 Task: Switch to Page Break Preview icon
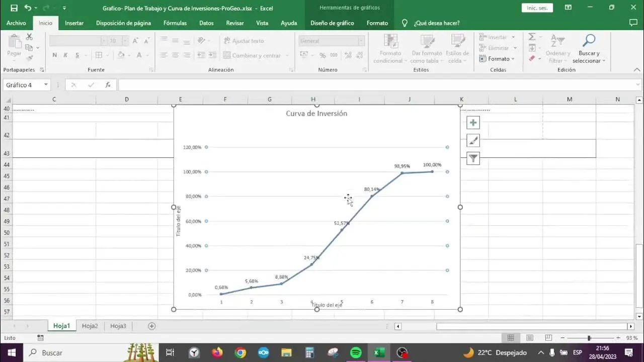(x=548, y=338)
